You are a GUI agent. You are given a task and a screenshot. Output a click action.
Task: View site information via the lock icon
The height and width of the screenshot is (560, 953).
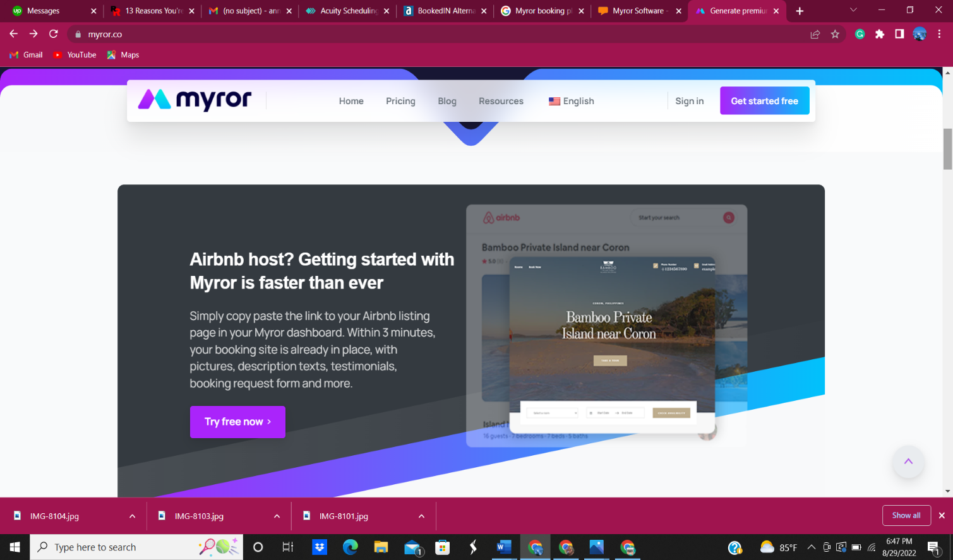[78, 34]
